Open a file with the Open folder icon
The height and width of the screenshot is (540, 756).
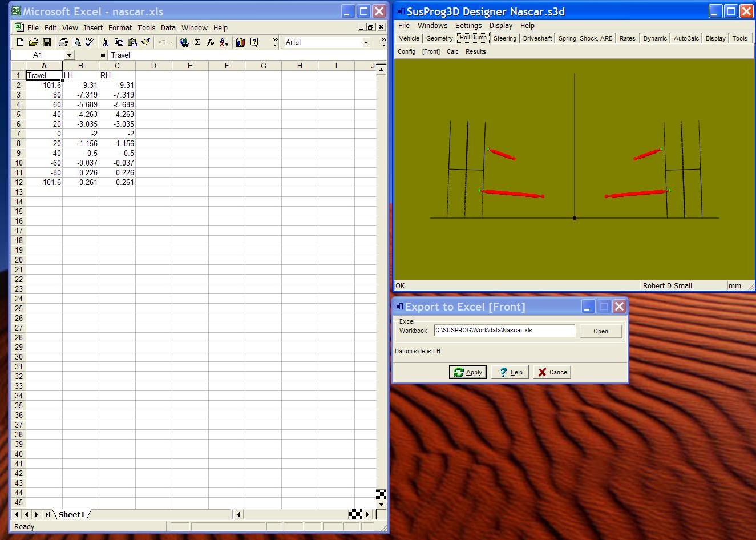[x=33, y=42]
